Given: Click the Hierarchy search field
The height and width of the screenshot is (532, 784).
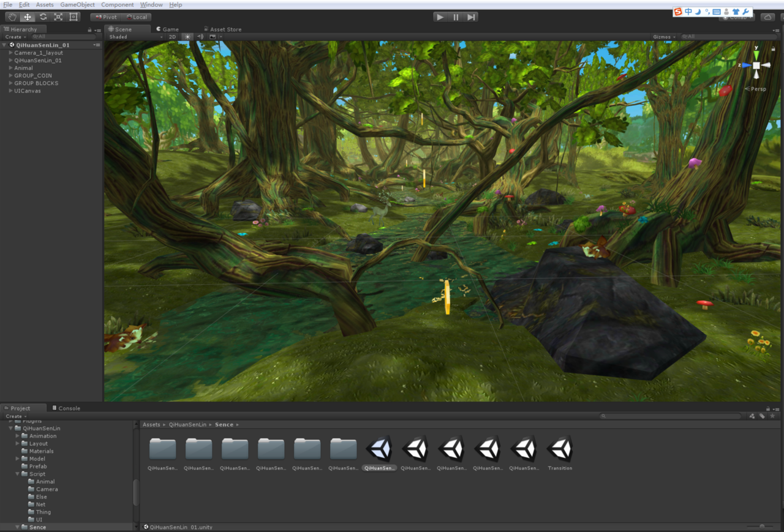Looking at the screenshot, I should (64, 37).
